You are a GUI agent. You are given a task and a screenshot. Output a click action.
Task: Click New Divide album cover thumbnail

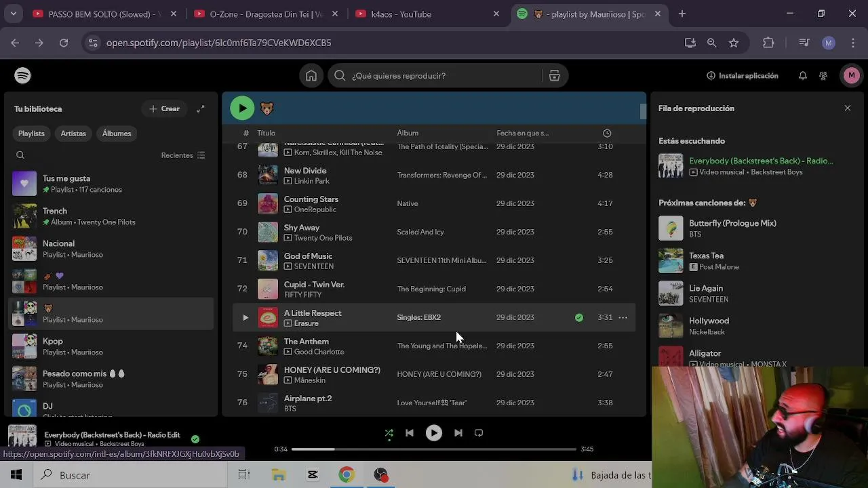[x=268, y=175]
